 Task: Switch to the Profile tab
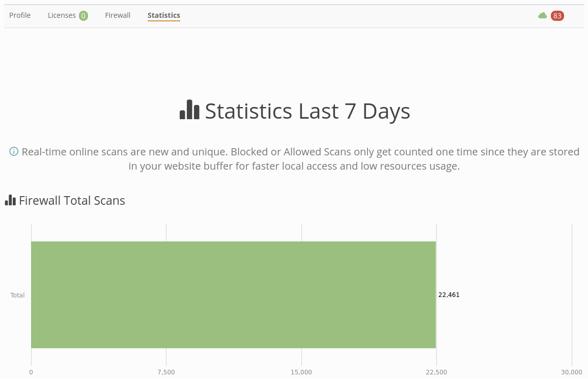tap(20, 15)
